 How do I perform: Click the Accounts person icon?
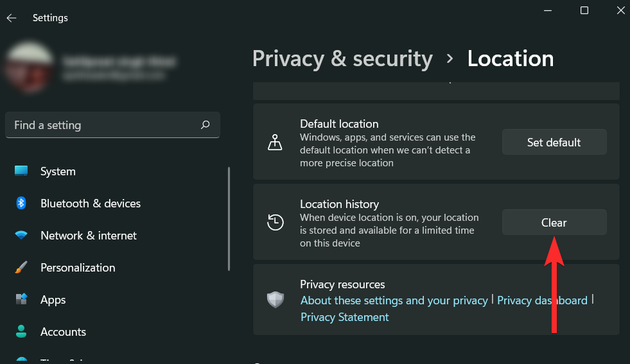(x=21, y=332)
